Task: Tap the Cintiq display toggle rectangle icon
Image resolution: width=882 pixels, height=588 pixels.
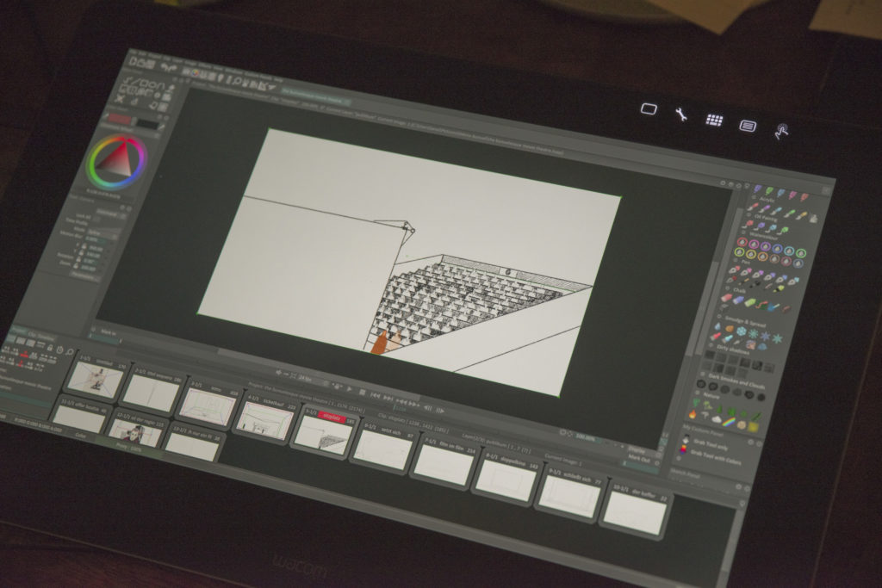Action: pyautogui.click(x=649, y=108)
